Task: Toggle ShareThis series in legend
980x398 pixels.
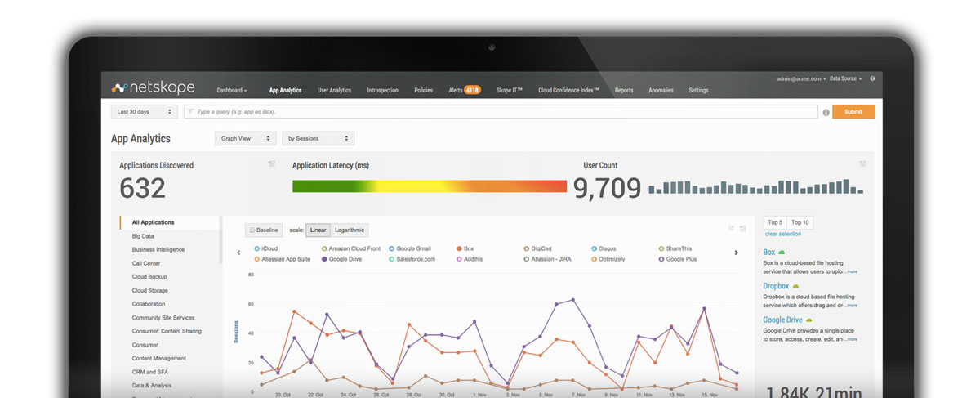Action: [x=675, y=248]
